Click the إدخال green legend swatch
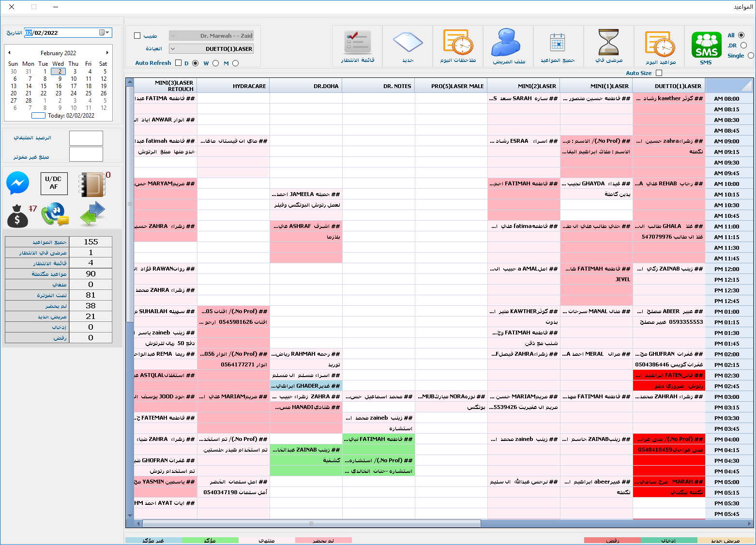 [669, 541]
